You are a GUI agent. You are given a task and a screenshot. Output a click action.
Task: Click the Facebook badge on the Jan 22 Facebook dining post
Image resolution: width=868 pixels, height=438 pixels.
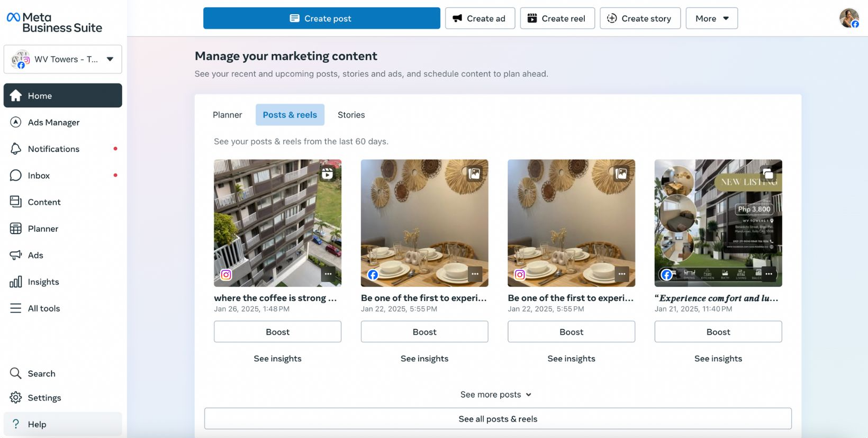(373, 275)
